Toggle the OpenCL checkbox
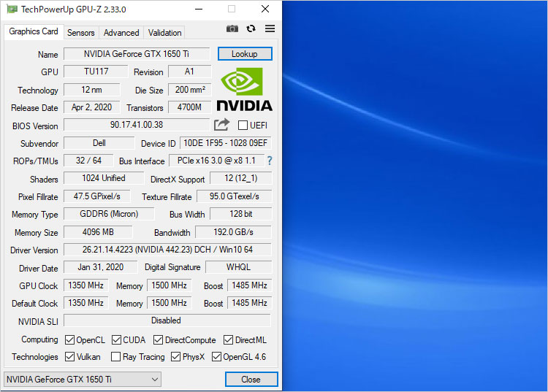 [70, 339]
